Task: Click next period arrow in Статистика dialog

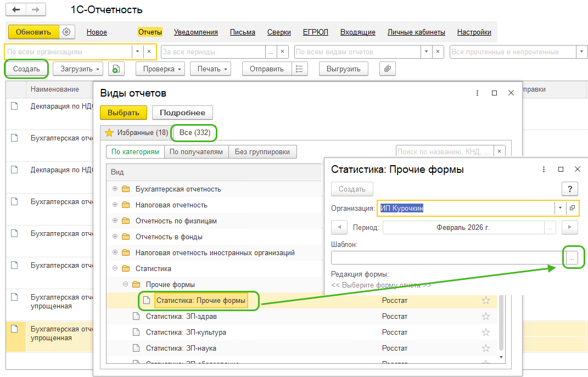Action: pyautogui.click(x=570, y=227)
